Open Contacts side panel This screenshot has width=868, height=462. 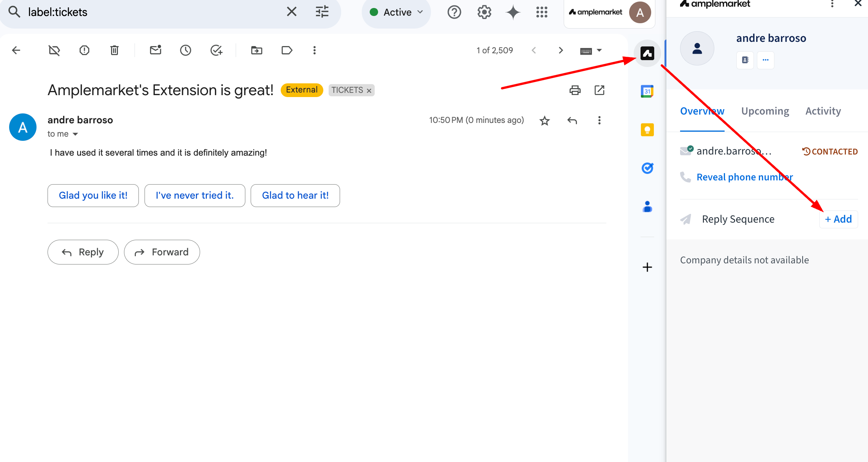647,206
